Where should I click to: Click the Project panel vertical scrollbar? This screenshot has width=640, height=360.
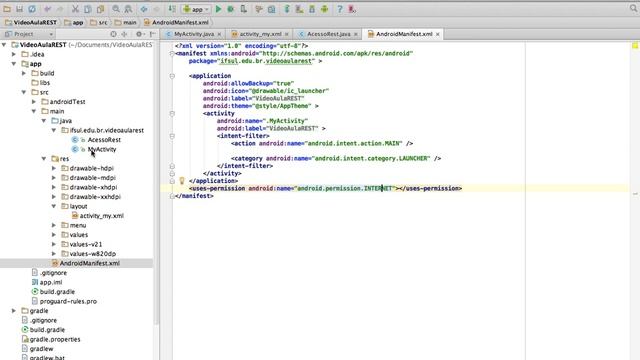156,182
